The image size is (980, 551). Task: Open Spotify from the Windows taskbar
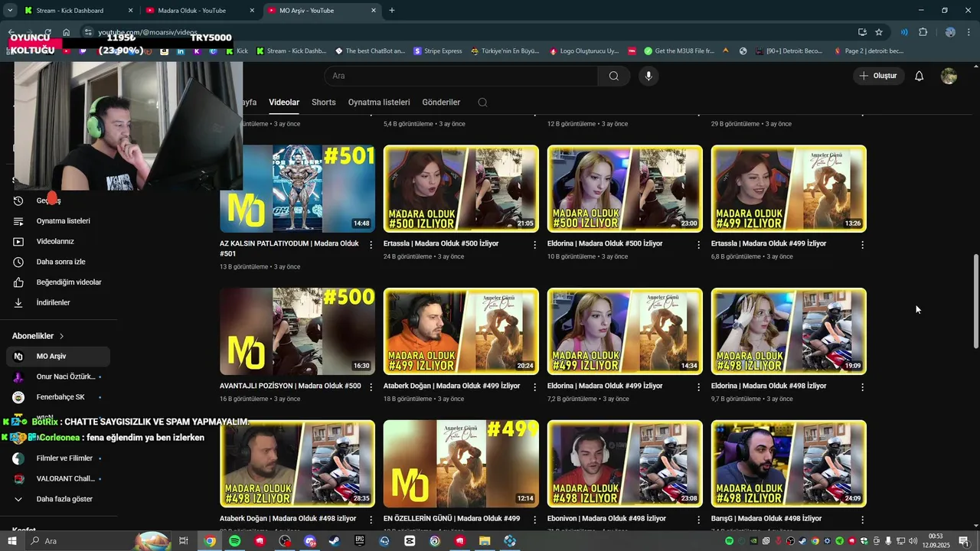click(234, 541)
